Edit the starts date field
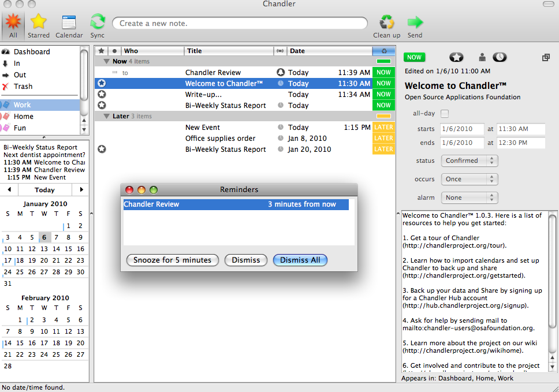 pos(462,129)
